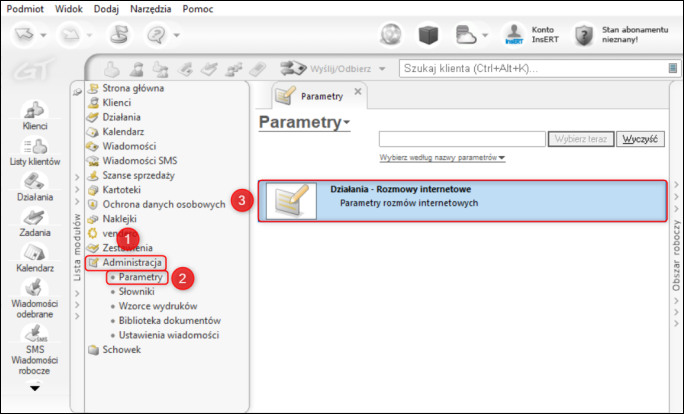This screenshot has width=684, height=414.
Task: Open the cloud icon dropdown arrow
Action: point(485,35)
